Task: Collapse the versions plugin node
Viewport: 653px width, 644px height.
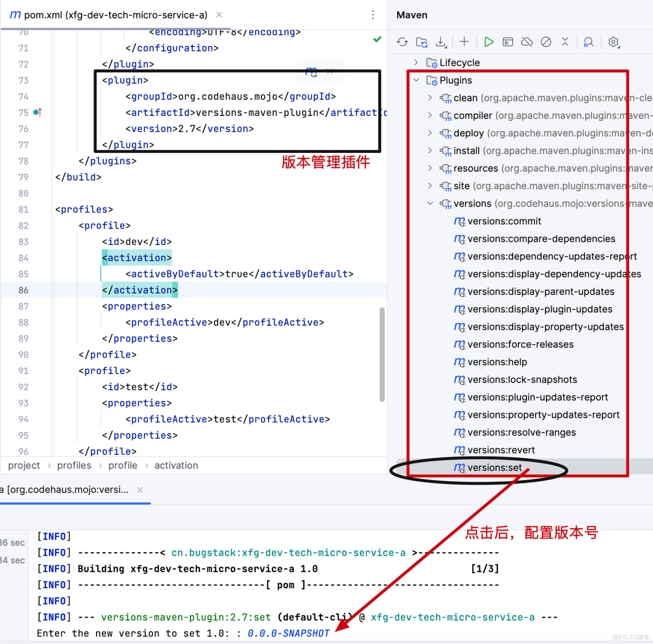Action: 431,203
